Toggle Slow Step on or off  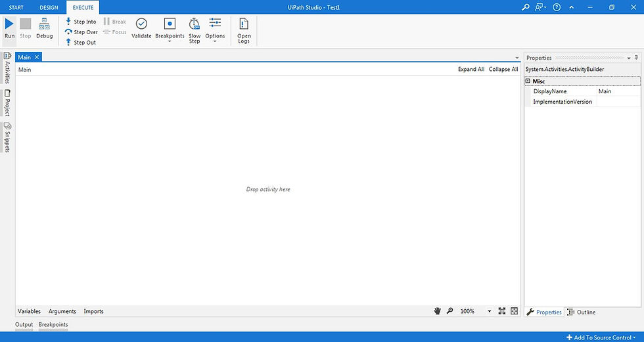(x=195, y=30)
